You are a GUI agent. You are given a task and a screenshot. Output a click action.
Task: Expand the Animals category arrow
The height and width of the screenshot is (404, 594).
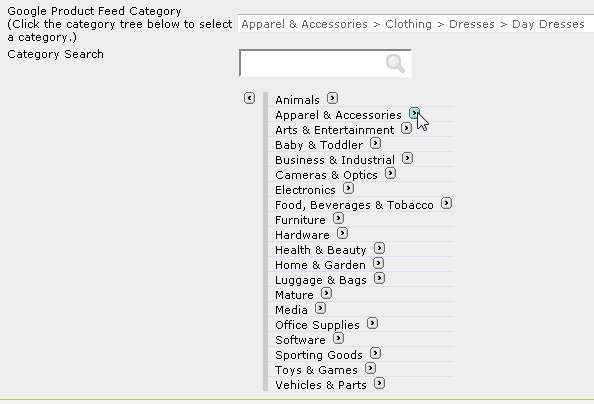pos(332,98)
